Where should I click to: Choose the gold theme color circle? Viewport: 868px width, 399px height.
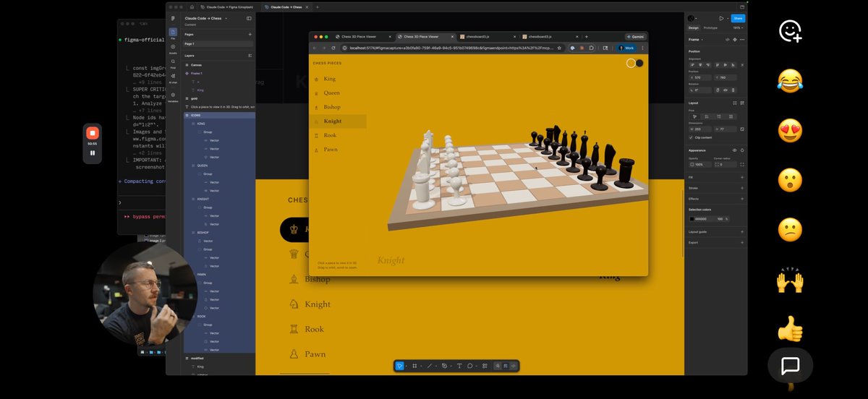631,63
